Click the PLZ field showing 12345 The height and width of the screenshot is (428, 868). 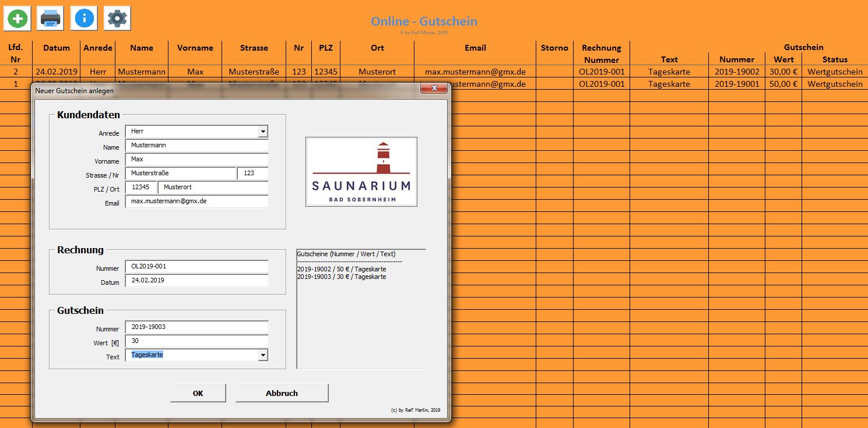pyautogui.click(x=141, y=188)
